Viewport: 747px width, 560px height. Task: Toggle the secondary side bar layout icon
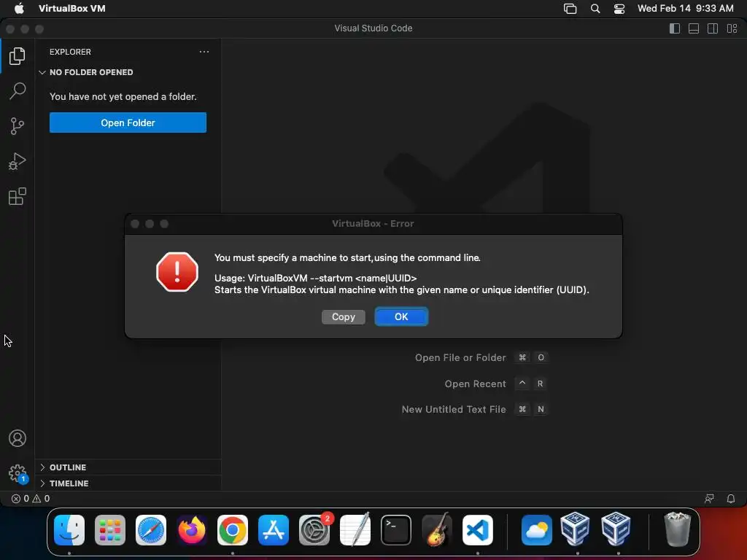click(x=713, y=28)
